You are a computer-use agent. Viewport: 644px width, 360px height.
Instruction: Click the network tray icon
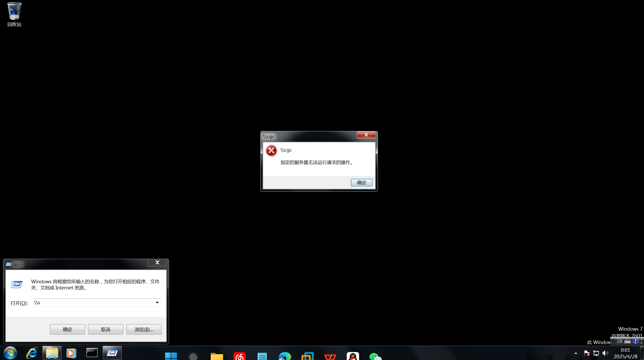point(596,353)
